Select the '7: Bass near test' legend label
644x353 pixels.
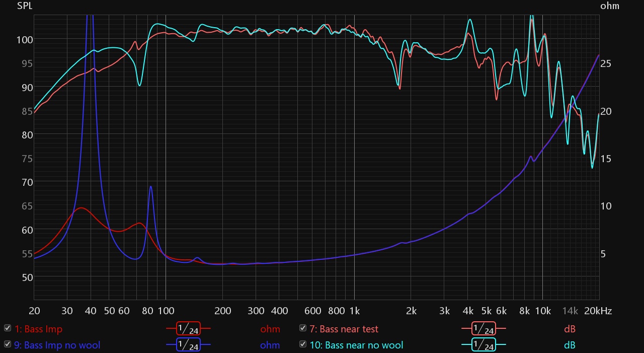pyautogui.click(x=344, y=329)
